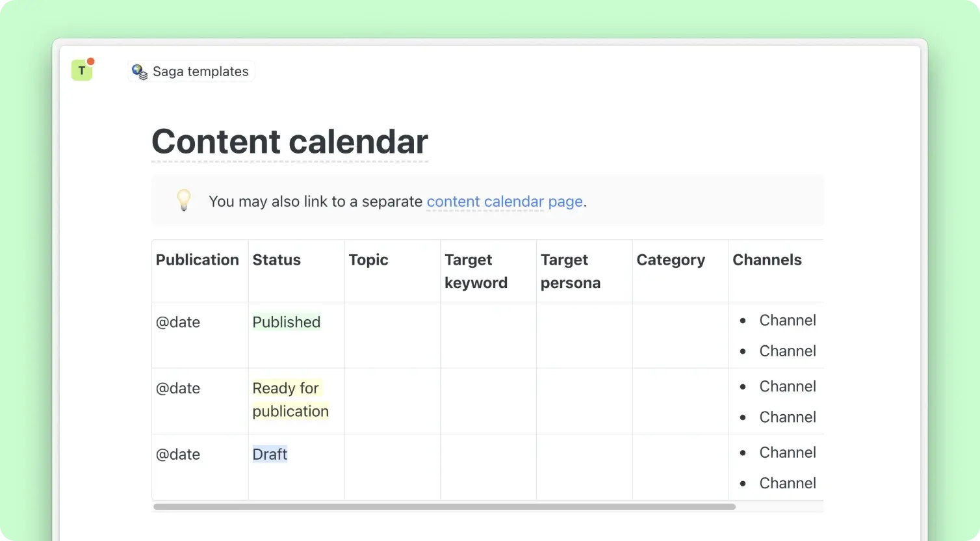Screen dimensions: 980x541
Task: Click the Channels column header
Action: tap(767, 260)
